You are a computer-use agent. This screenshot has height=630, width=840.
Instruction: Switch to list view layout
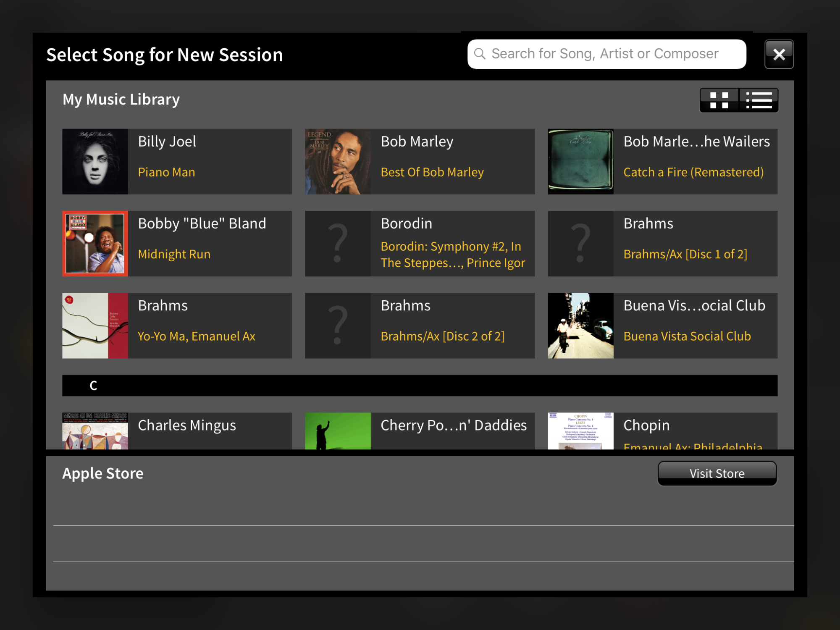point(759,100)
